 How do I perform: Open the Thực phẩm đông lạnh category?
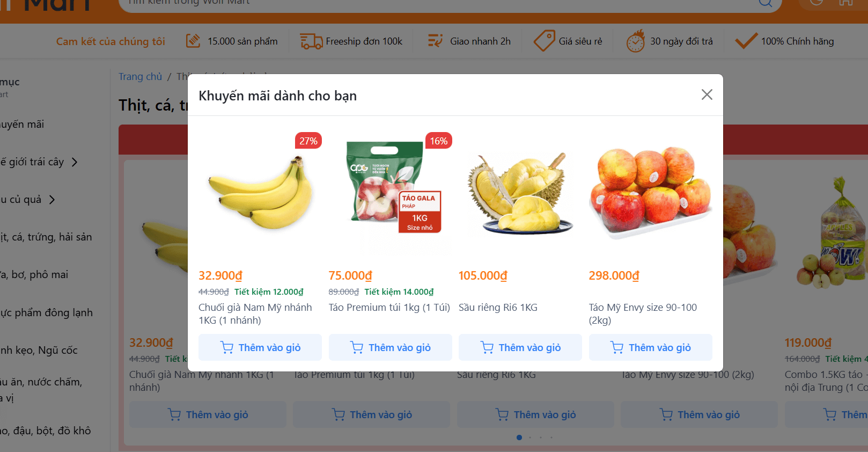click(47, 312)
